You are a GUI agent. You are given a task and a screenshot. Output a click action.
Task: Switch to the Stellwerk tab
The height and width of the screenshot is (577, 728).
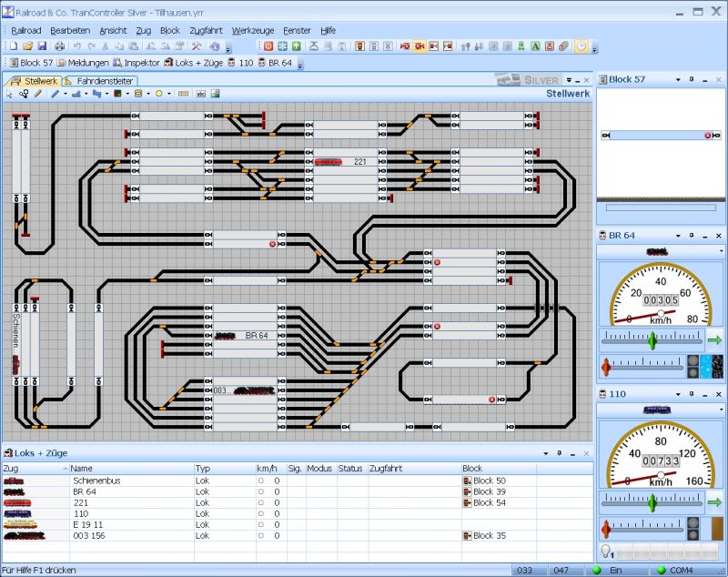35,81
